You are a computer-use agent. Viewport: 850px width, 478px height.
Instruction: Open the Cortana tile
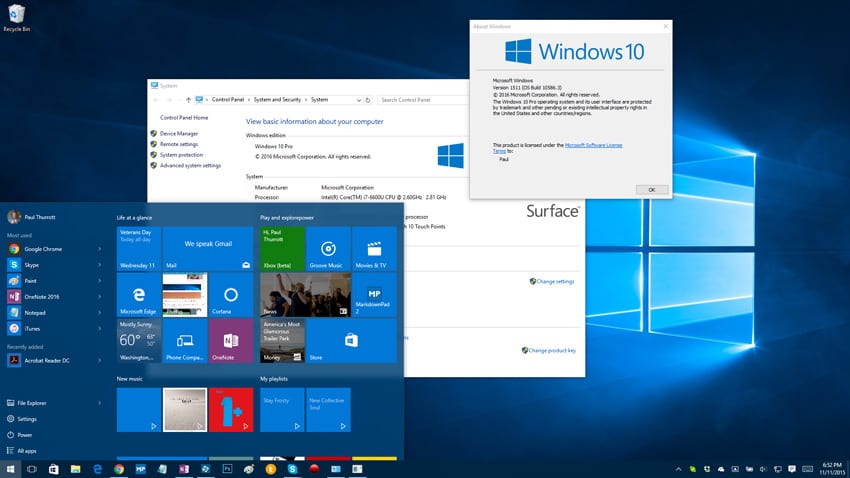click(x=231, y=295)
